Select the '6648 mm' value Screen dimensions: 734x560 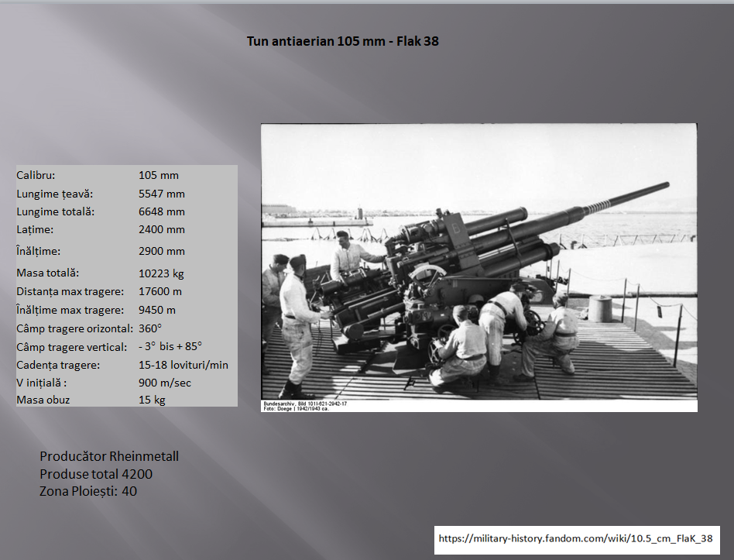162,211
